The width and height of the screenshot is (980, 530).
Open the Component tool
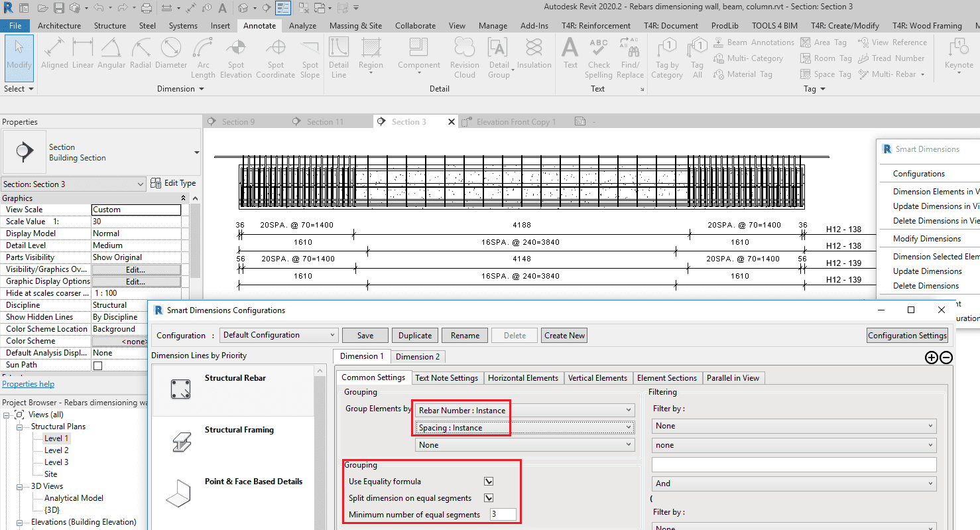coord(419,54)
